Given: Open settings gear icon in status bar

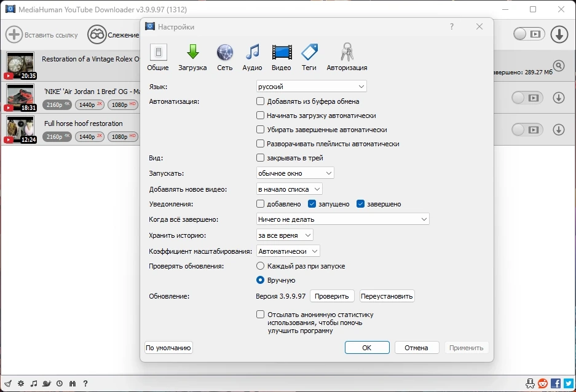Looking at the screenshot, I should pyautogui.click(x=21, y=383).
